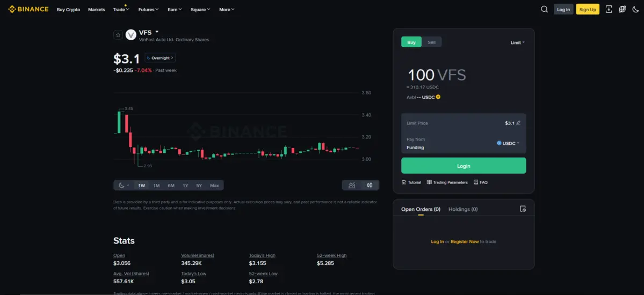Expand the More menu

227,10
